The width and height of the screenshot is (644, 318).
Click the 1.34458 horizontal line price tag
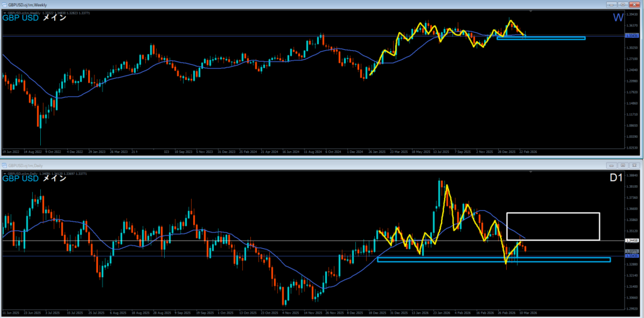point(632,241)
